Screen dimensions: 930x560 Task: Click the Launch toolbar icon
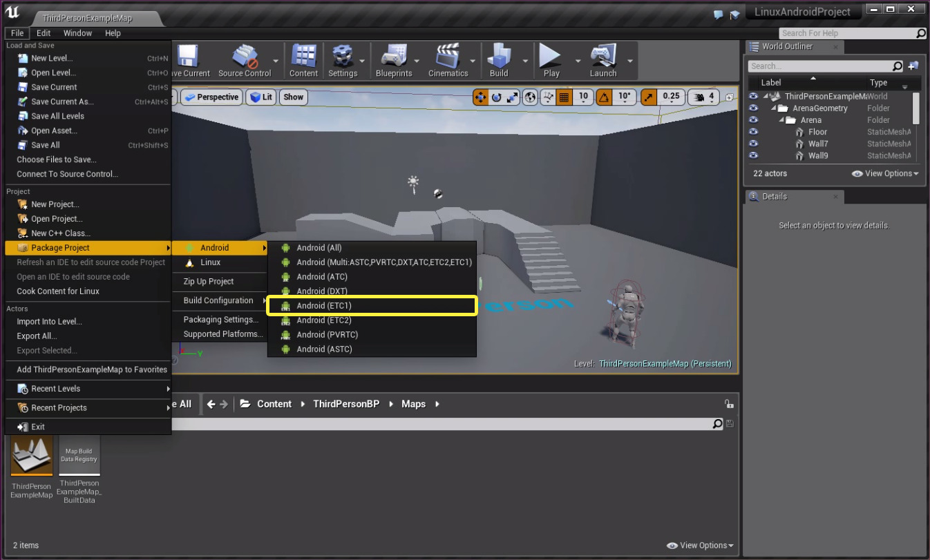(x=602, y=59)
